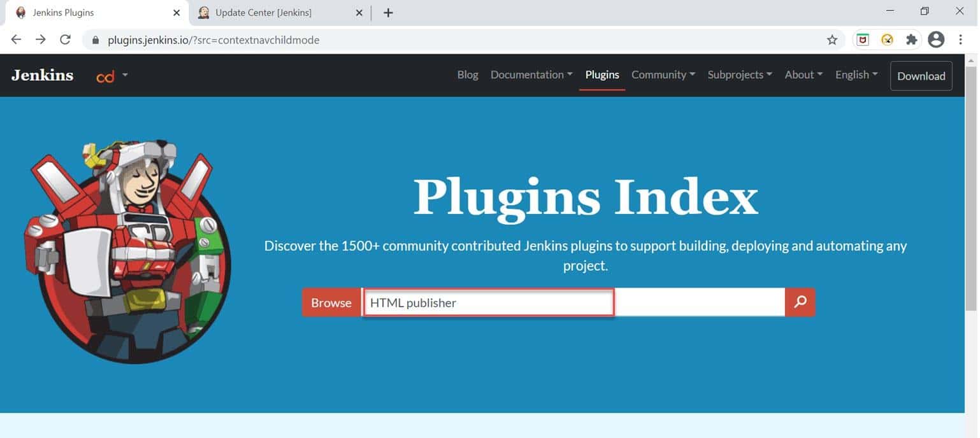Expand the Subprojects dropdown
Image resolution: width=980 pixels, height=438 pixels.
(x=740, y=75)
